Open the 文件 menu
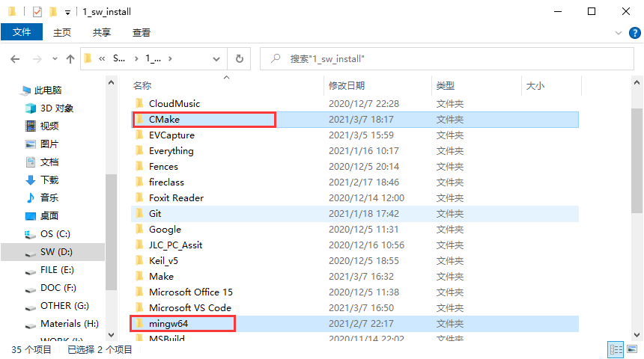 click(x=22, y=32)
